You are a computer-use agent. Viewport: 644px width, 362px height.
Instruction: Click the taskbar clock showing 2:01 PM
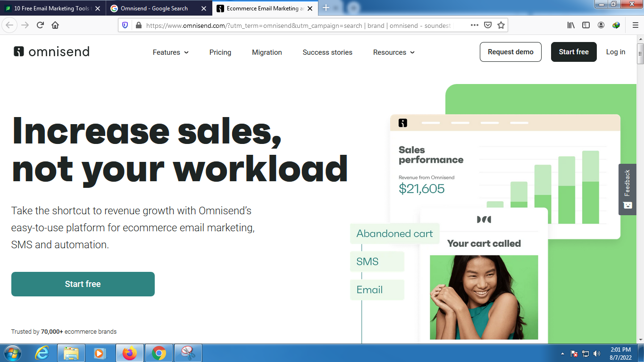[x=620, y=354]
